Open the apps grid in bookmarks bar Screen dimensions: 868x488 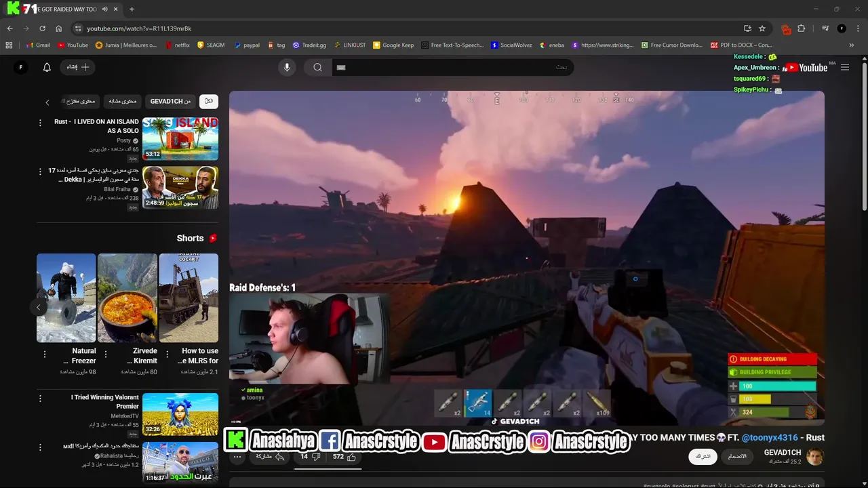click(x=9, y=45)
